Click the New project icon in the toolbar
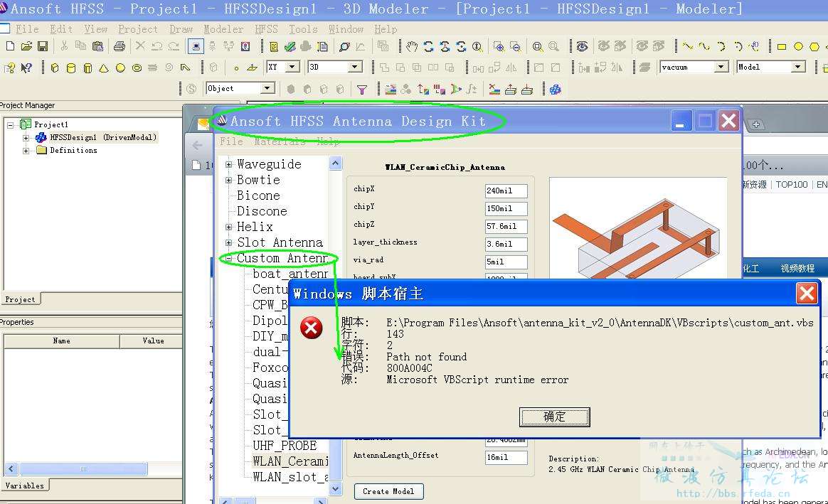 (x=10, y=46)
